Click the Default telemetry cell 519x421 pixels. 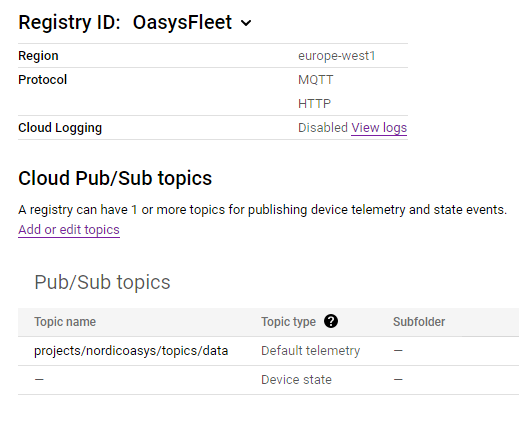click(311, 351)
